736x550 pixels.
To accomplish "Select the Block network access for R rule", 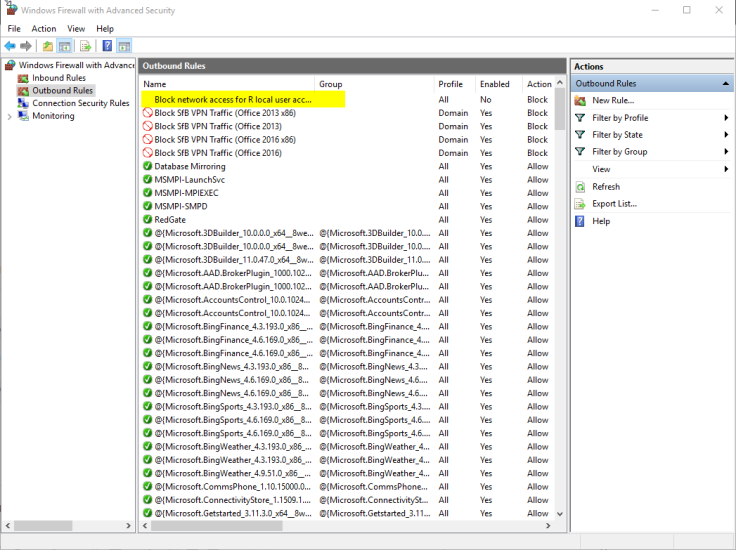I will [347, 99].
